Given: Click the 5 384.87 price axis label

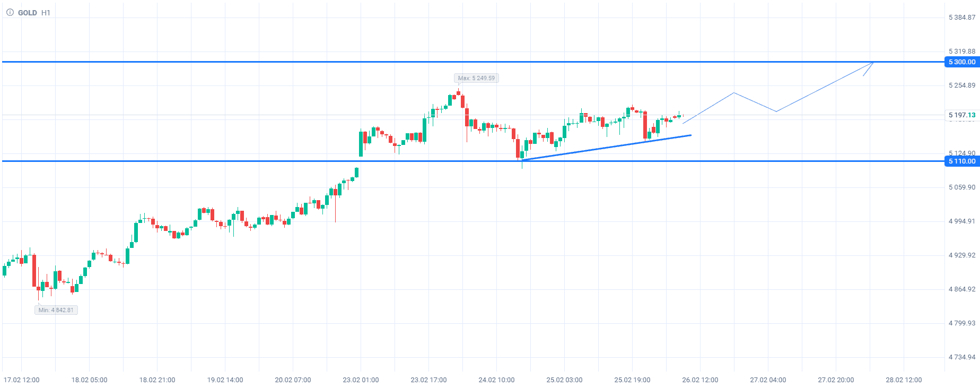Looking at the screenshot, I should pos(961,18).
